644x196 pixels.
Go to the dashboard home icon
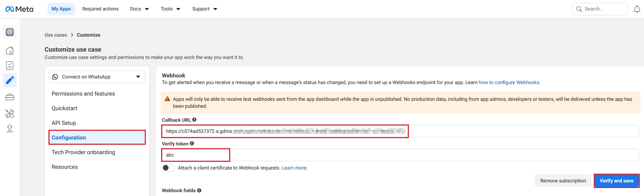[x=10, y=51]
